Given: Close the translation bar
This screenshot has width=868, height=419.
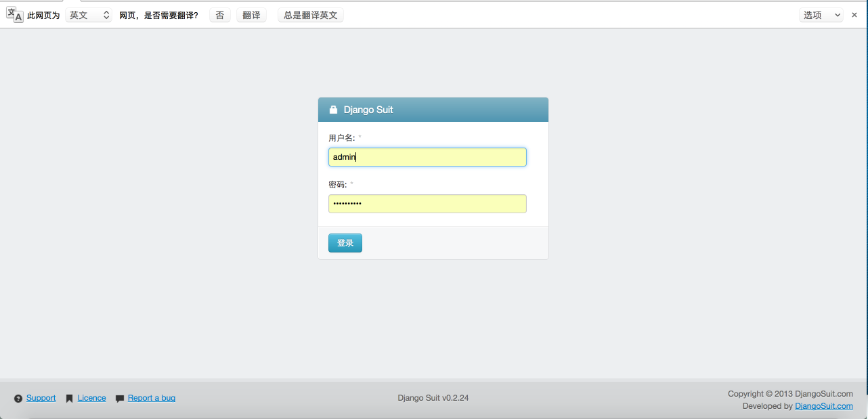Looking at the screenshot, I should 854,15.
